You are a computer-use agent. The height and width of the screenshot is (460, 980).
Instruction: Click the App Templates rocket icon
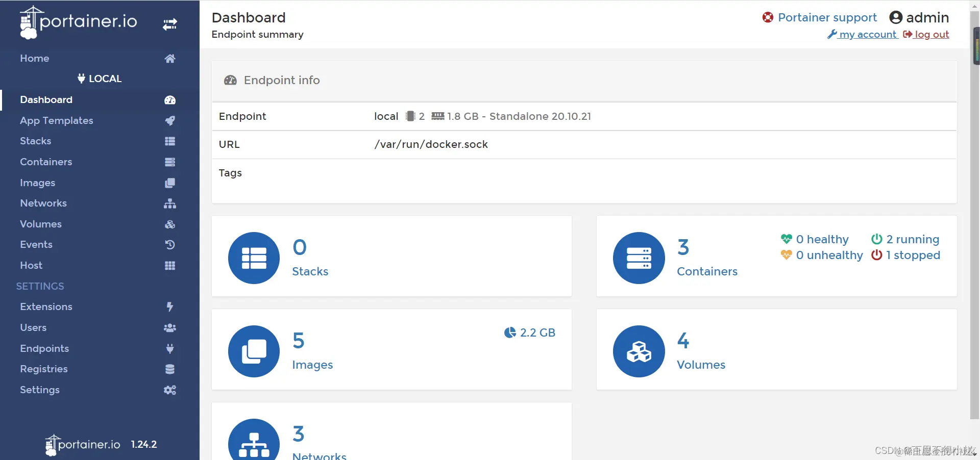170,120
